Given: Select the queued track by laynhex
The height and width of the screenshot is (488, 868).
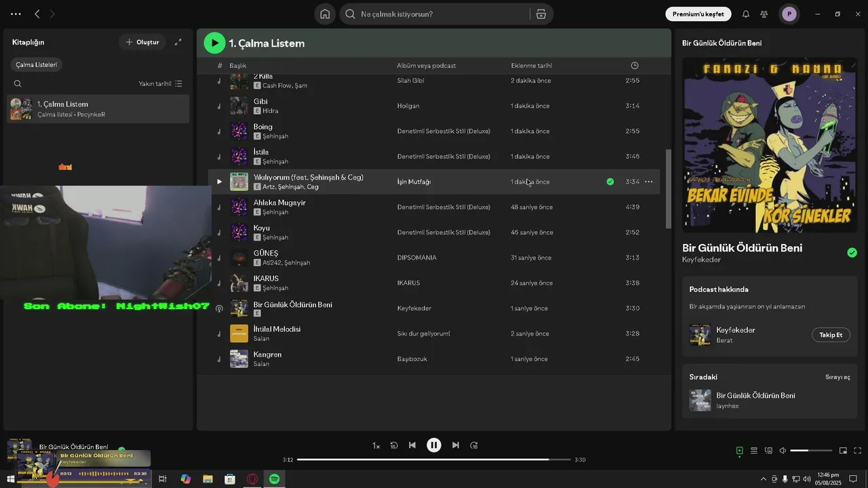Looking at the screenshot, I should [x=770, y=400].
